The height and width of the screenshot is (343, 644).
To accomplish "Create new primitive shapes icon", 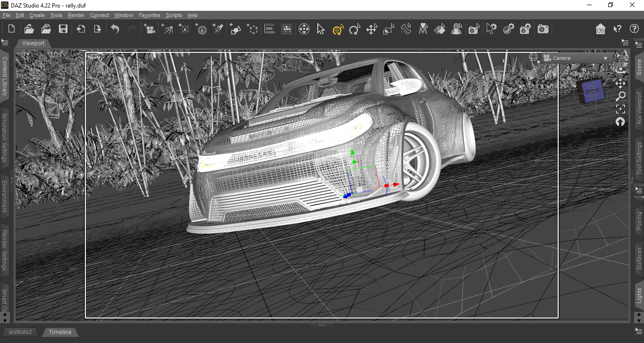I will click(235, 29).
